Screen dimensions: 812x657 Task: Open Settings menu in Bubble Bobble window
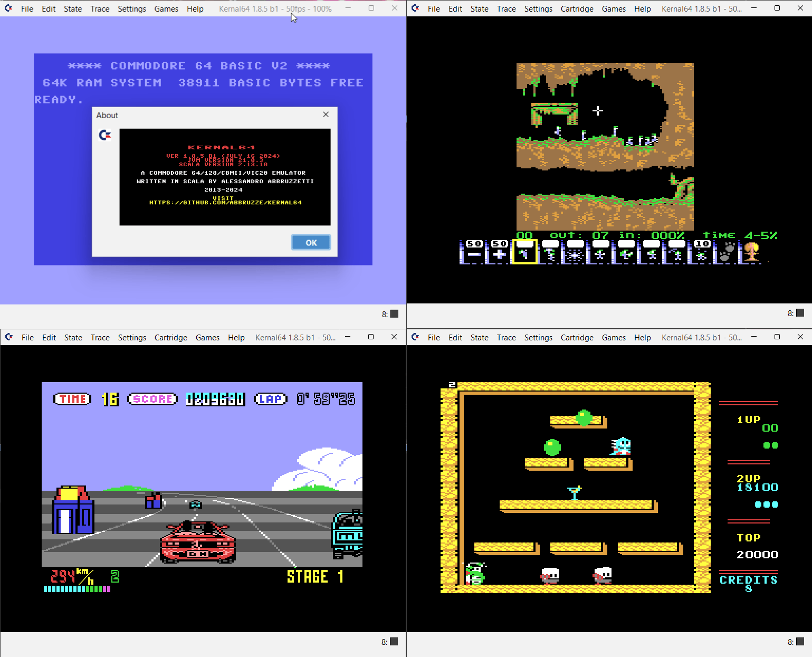tap(538, 338)
